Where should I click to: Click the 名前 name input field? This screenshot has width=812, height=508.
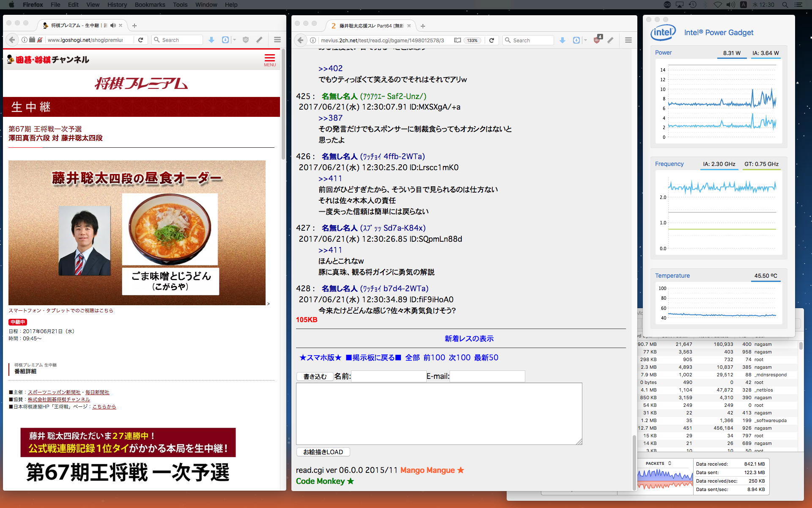tap(388, 376)
